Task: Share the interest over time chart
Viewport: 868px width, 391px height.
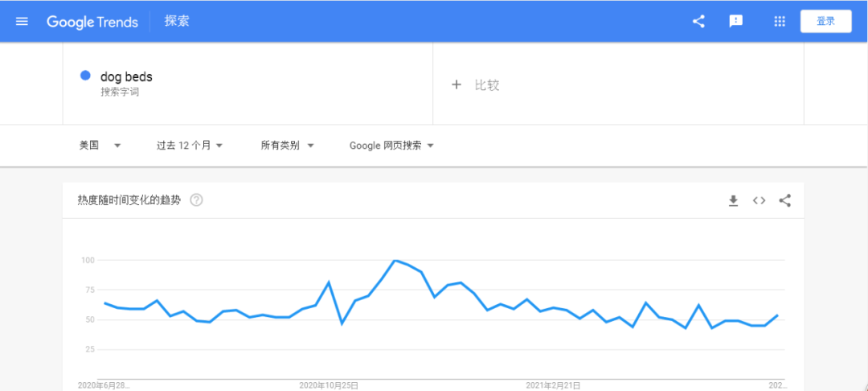Action: coord(784,200)
